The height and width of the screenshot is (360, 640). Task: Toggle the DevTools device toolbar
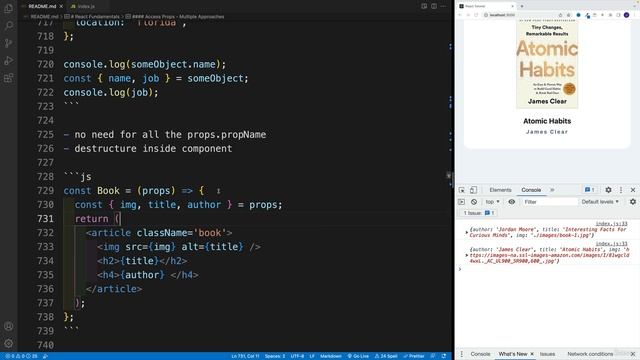[x=473, y=190]
